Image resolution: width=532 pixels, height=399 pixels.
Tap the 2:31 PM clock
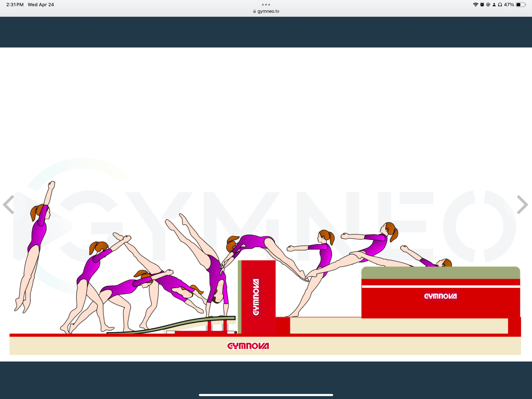click(x=15, y=4)
